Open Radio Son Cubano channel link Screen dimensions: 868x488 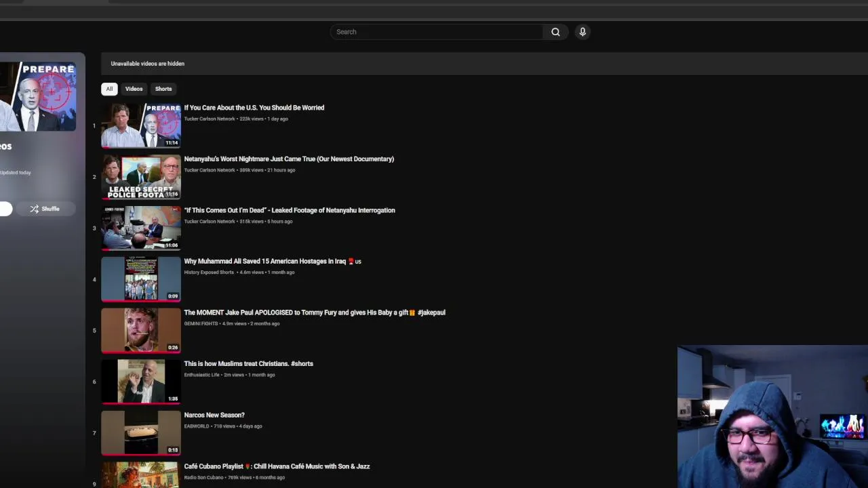pyautogui.click(x=203, y=478)
